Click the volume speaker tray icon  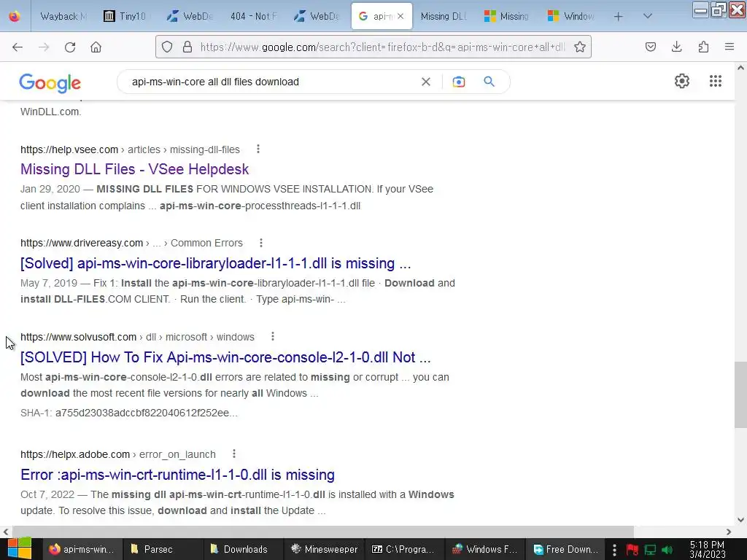[667, 550]
